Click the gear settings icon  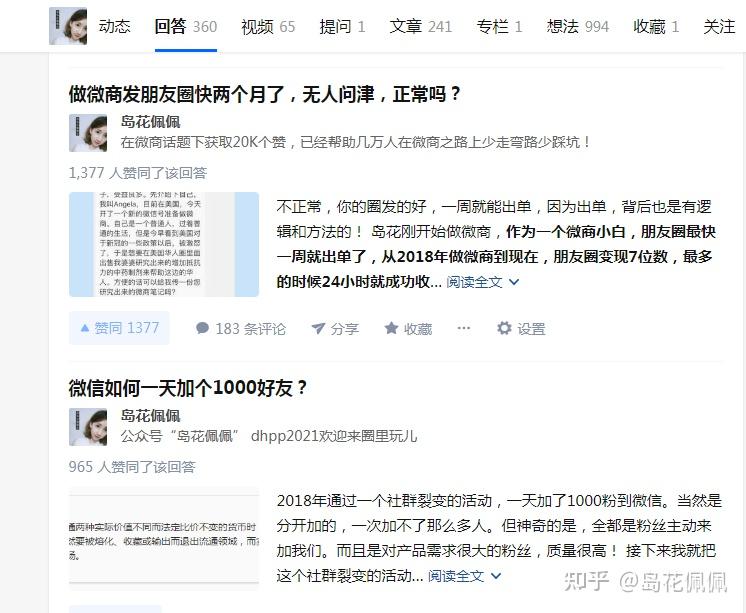coord(504,328)
